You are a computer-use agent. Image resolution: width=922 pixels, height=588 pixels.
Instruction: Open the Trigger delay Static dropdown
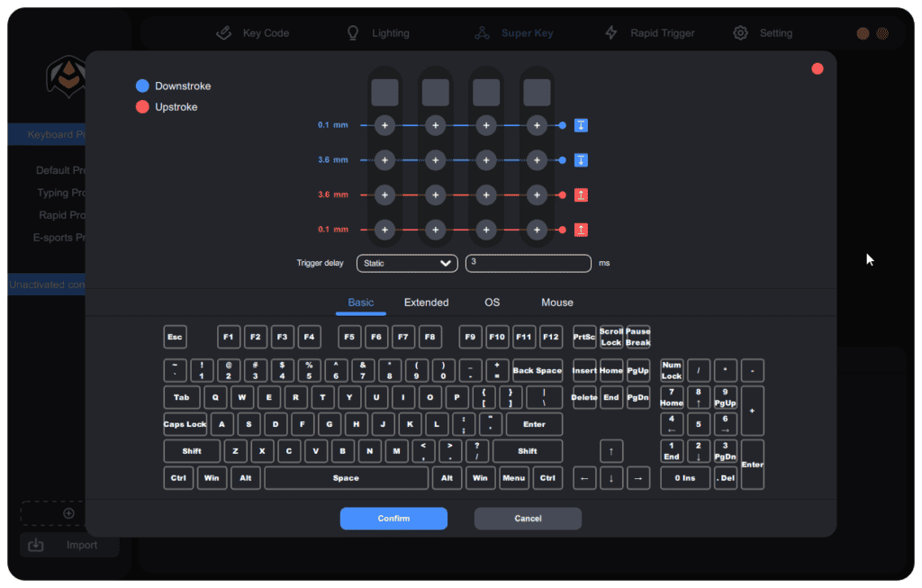tap(407, 263)
